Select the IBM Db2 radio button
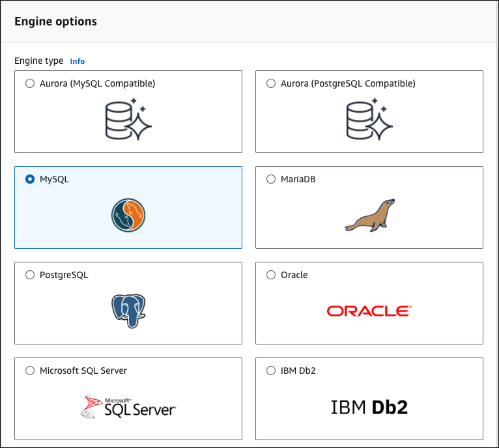Screen dimensions: 499x448 (271, 371)
